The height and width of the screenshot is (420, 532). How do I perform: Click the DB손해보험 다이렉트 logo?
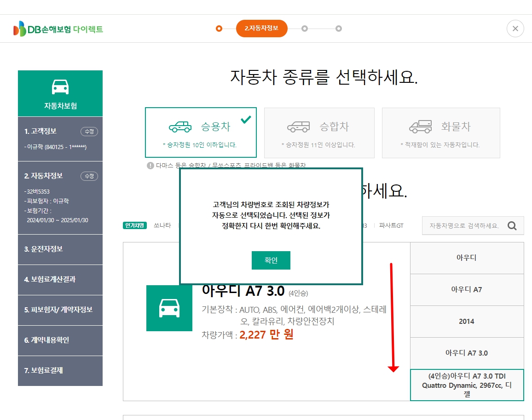58,29
